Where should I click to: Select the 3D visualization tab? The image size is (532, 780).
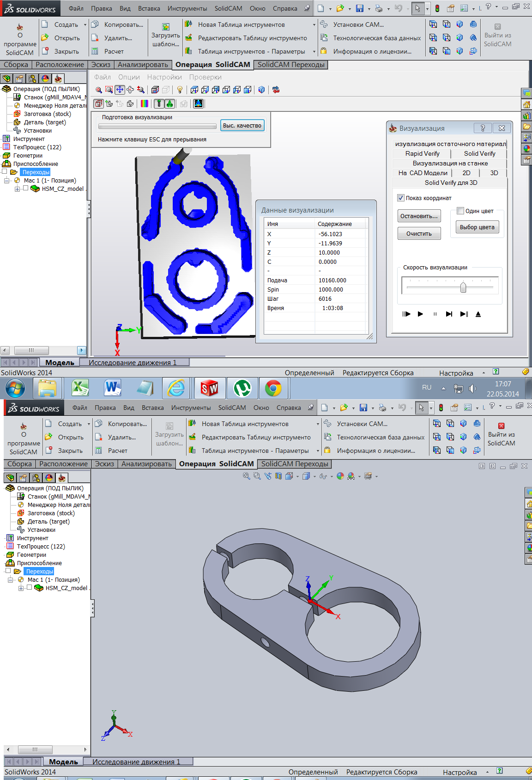coord(494,173)
